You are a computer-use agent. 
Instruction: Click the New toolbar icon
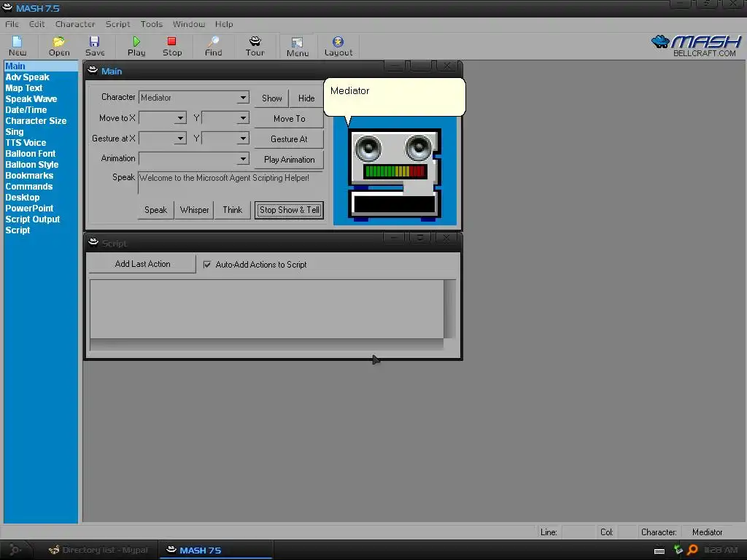pos(18,46)
